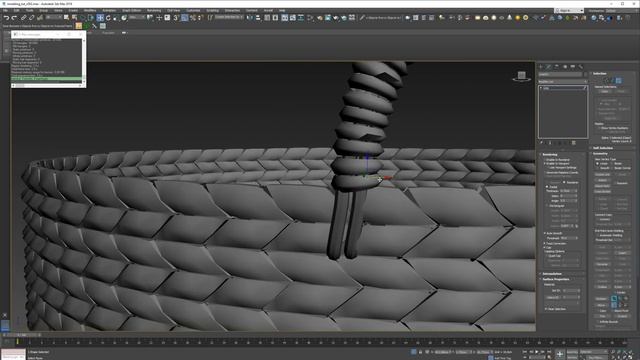Open the Scripting menu
This screenshot has width=640, height=360.
coord(212,10)
